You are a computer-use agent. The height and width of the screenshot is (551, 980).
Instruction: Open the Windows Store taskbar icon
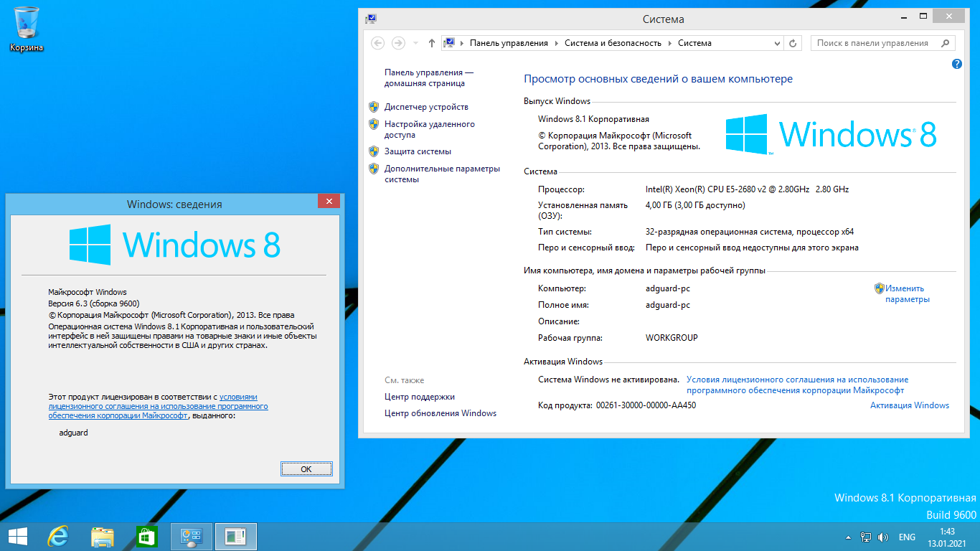[x=146, y=536]
